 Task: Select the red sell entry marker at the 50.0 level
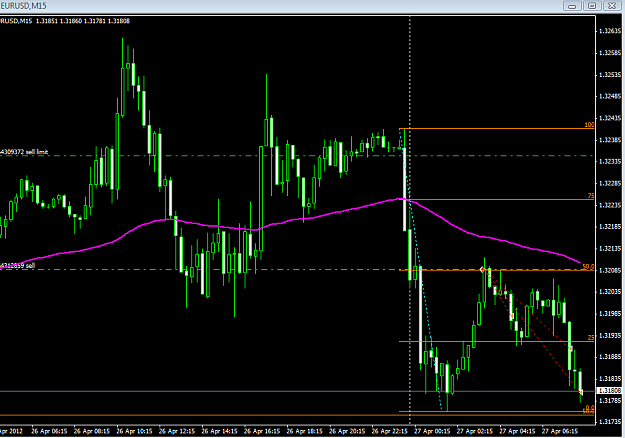point(482,270)
